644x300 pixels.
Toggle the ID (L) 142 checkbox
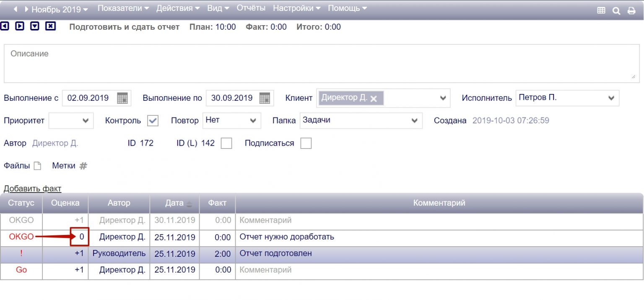pyautogui.click(x=226, y=143)
